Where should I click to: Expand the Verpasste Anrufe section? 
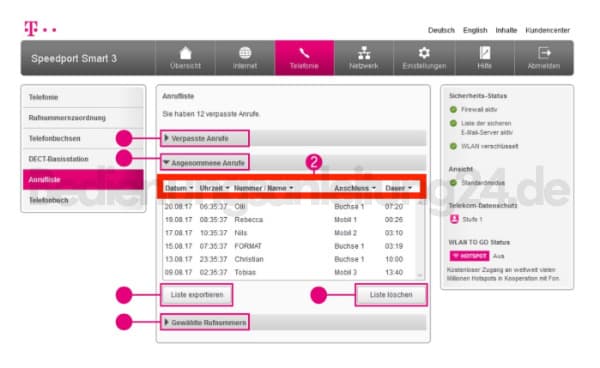(x=205, y=138)
